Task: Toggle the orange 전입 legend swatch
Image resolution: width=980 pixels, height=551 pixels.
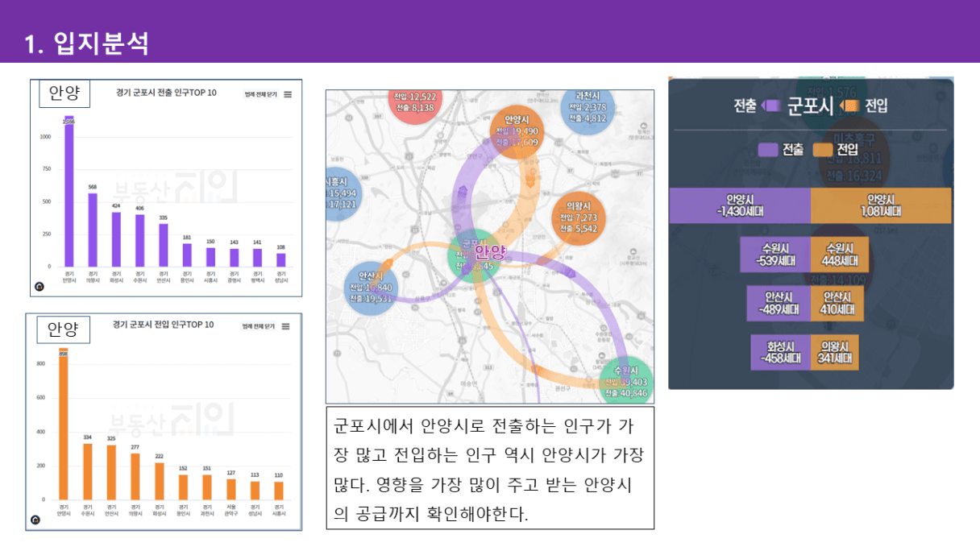Action: (822, 149)
